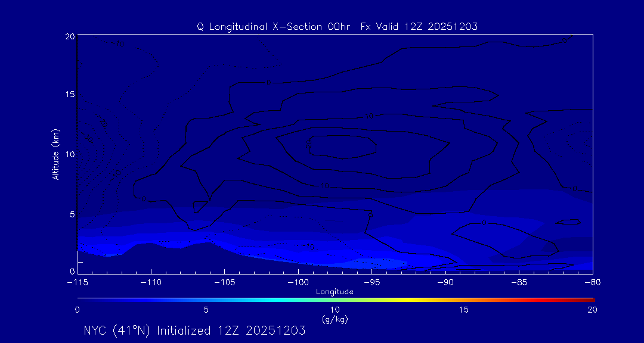Select the -110 longitude tick label
The image size is (644, 343).
(151, 283)
